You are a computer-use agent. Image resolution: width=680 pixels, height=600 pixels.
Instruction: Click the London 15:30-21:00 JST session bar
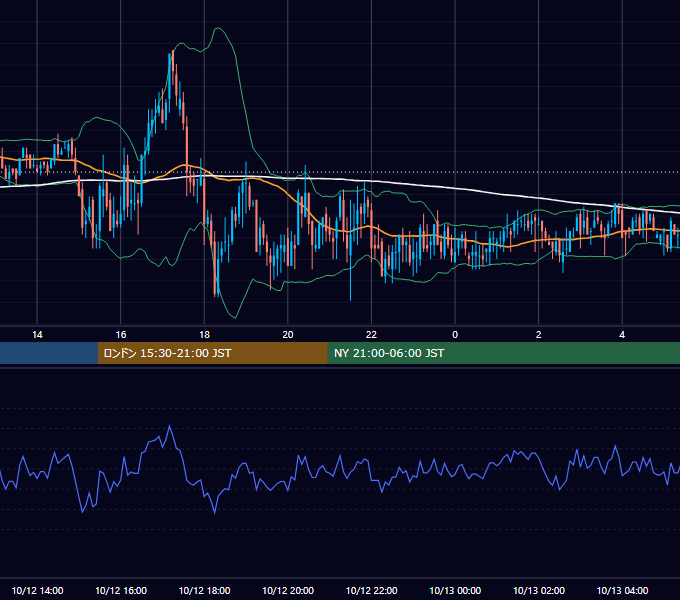[x=212, y=353]
